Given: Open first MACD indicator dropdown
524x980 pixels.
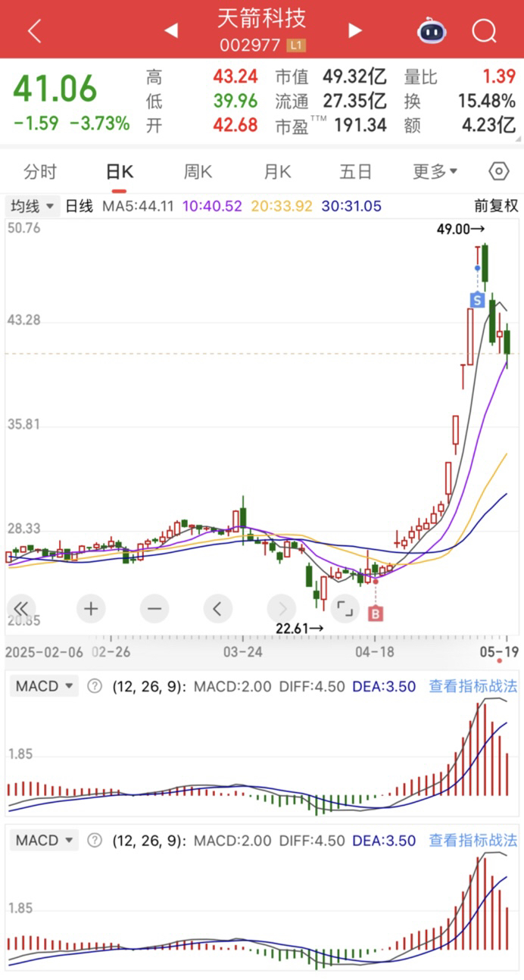Looking at the screenshot, I should (45, 686).
